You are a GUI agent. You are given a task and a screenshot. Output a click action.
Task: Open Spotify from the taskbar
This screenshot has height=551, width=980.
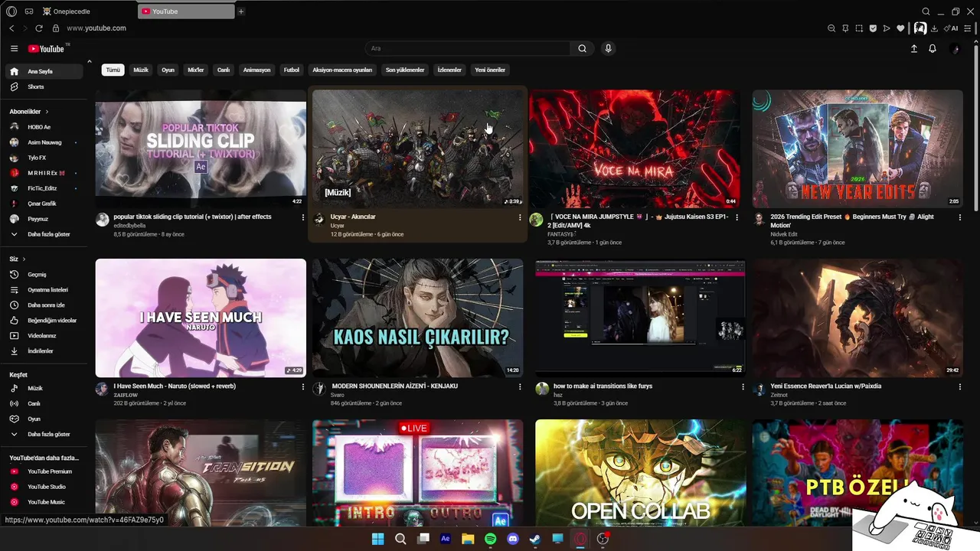point(491,539)
